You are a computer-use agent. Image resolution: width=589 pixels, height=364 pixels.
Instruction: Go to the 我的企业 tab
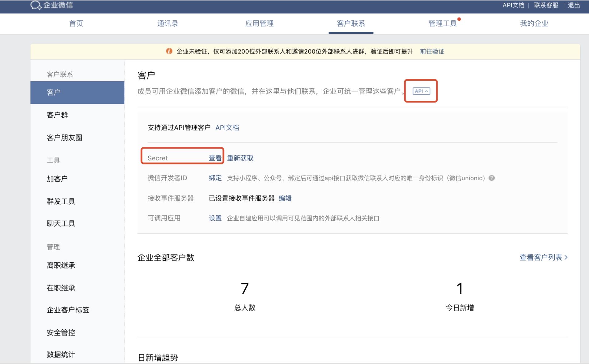pos(534,23)
